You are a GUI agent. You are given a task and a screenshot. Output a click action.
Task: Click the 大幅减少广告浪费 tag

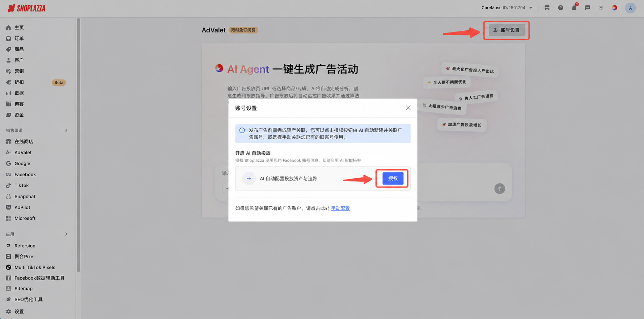pyautogui.click(x=442, y=107)
